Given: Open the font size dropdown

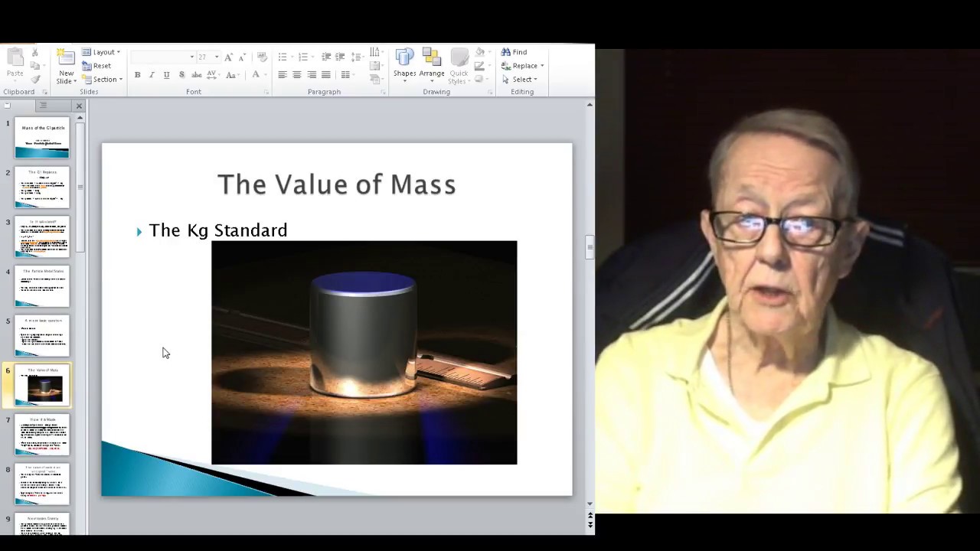Looking at the screenshot, I should click(217, 57).
